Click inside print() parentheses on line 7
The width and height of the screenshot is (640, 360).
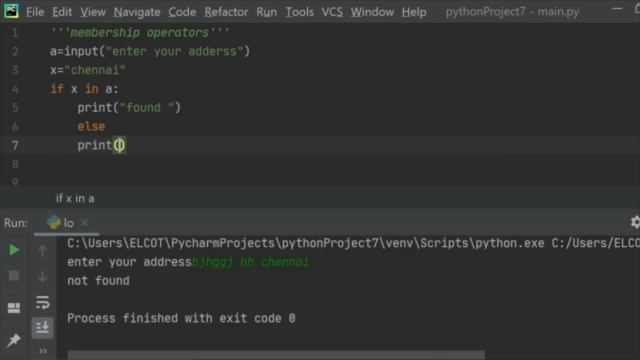[x=119, y=145]
